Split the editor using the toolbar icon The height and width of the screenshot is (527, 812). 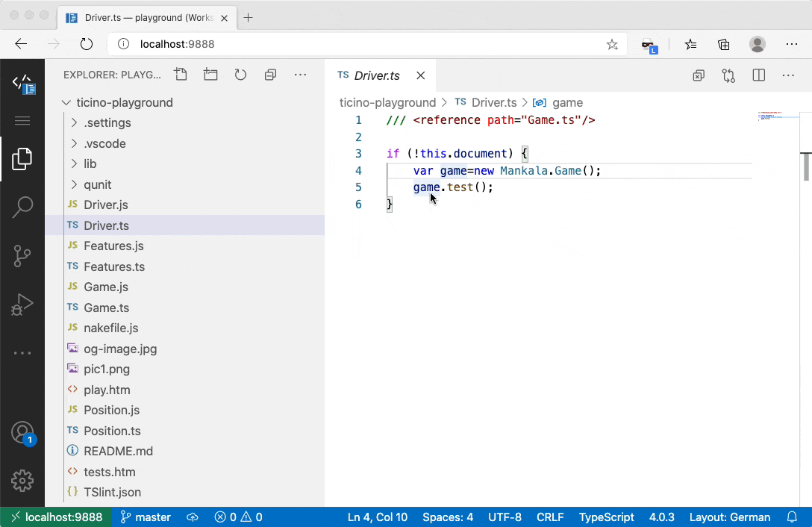(758, 75)
